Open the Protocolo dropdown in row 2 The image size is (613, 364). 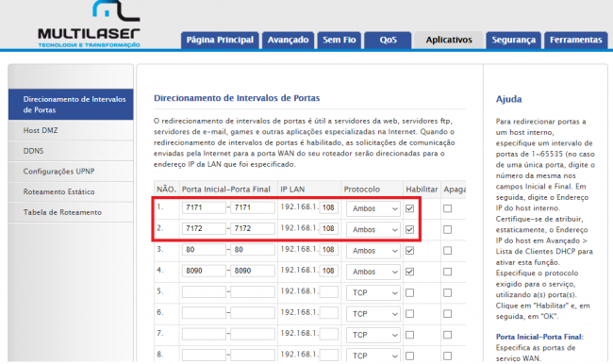coord(373,230)
